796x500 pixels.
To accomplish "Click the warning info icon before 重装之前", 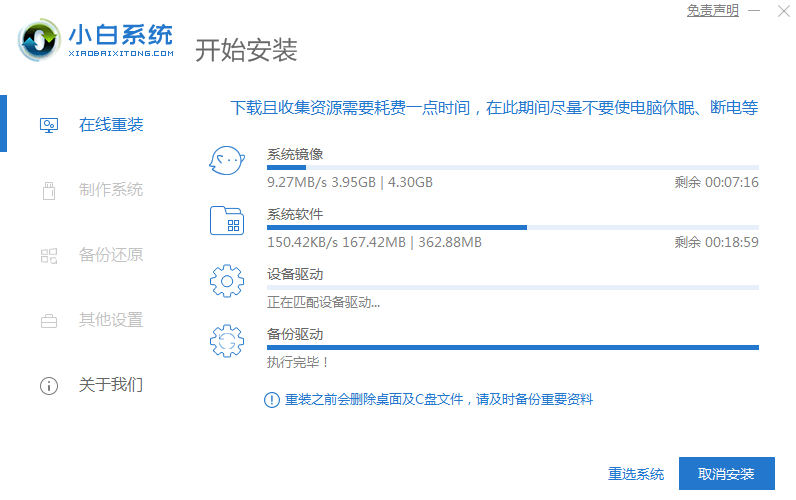I will (271, 400).
